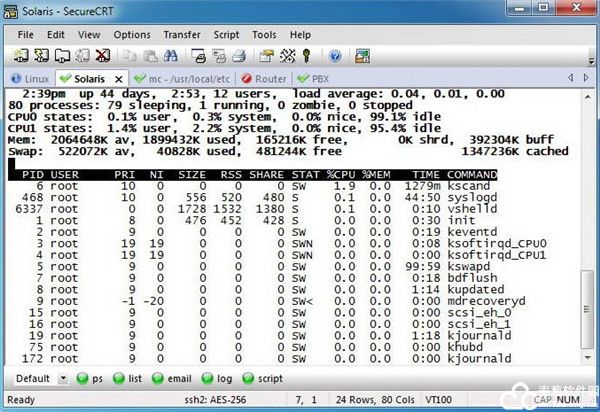This screenshot has height=412, width=600.
Task: Click the tools and wrench icon
Action: pos(287,57)
